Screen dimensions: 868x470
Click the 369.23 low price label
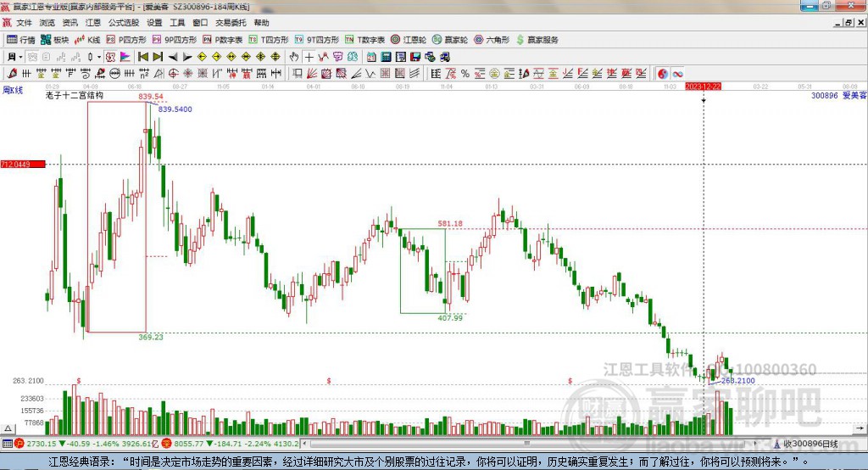(x=151, y=337)
